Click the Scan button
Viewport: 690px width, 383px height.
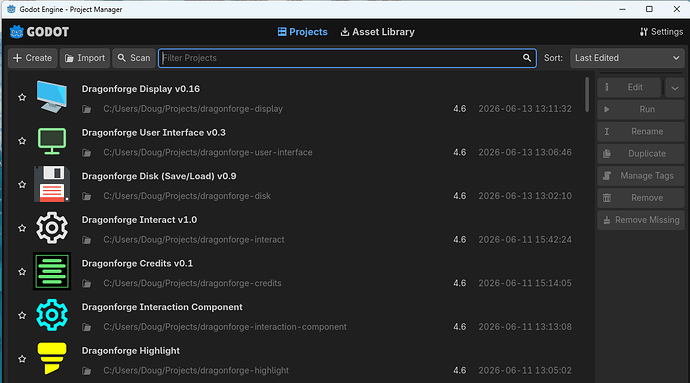(x=134, y=58)
